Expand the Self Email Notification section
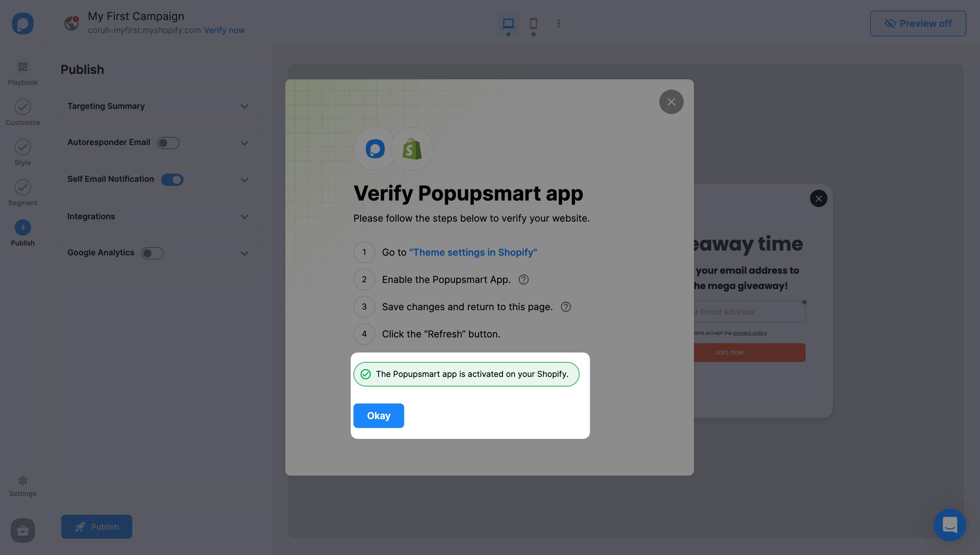The width and height of the screenshot is (980, 555). [x=244, y=180]
